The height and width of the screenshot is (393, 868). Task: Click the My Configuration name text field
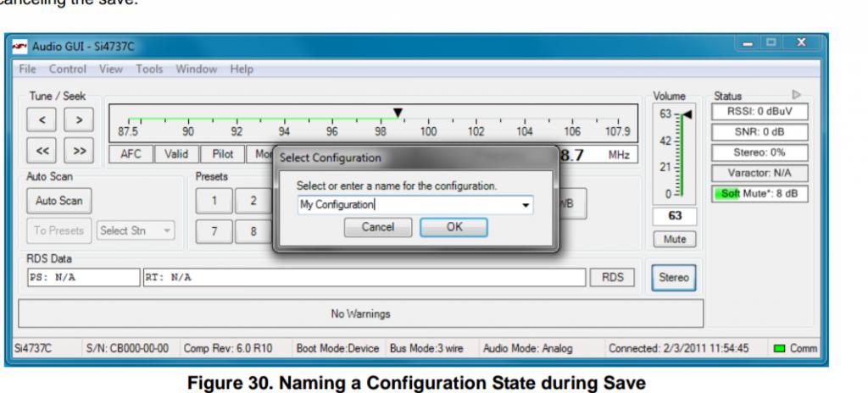pos(407,204)
